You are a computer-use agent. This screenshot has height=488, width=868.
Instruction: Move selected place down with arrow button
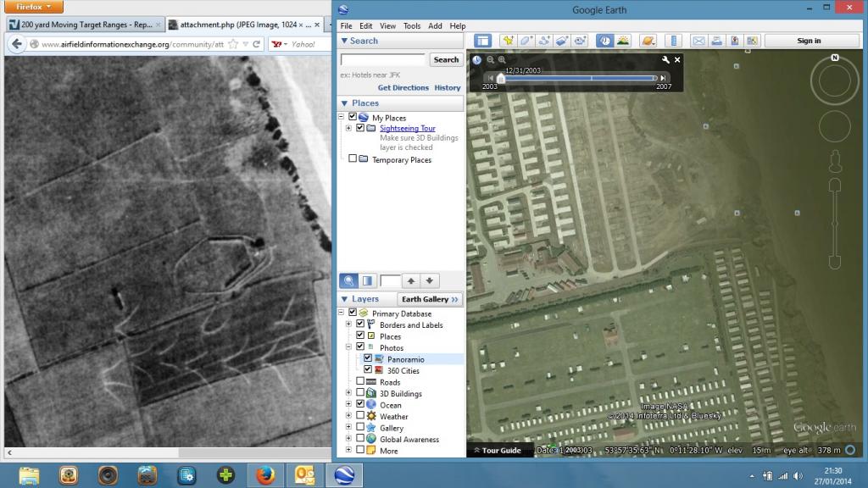pos(430,281)
